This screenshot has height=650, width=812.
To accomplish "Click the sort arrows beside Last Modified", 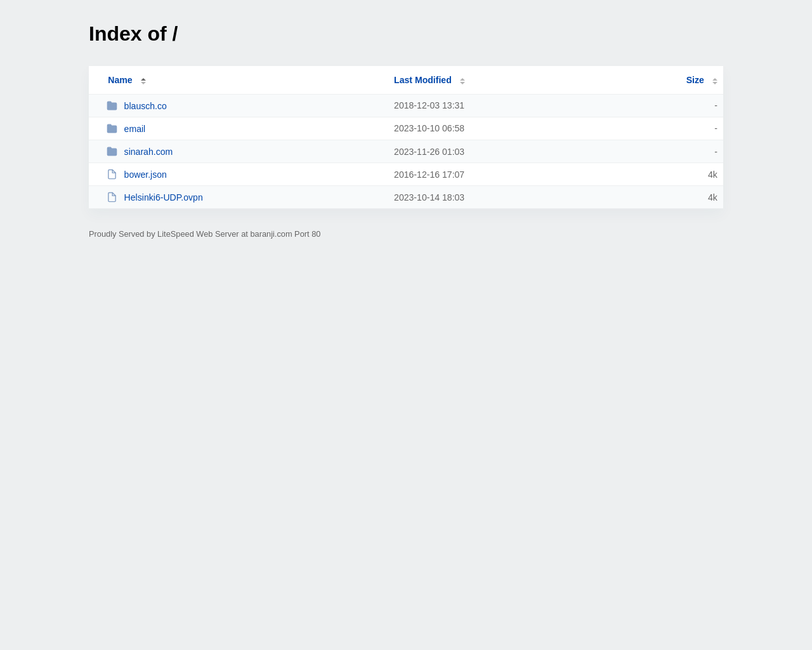I will coord(461,79).
